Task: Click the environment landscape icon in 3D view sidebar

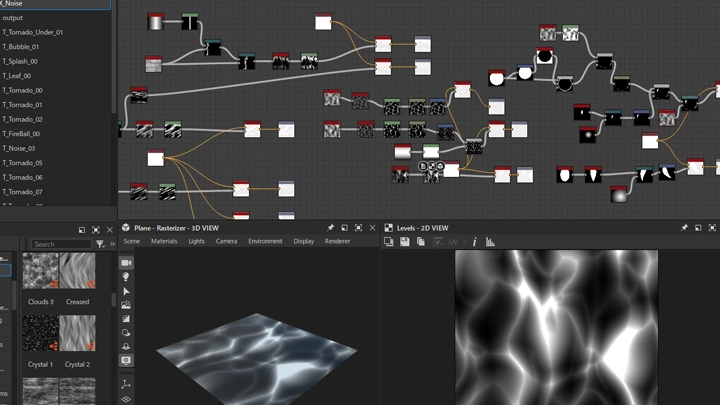Action: 126,305
